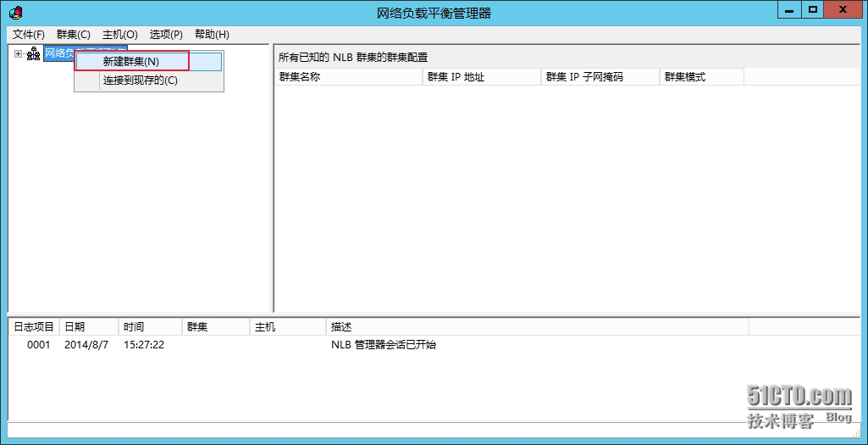Click the 群集 IP 子网掩码 column header
This screenshot has height=445, width=868.
click(x=600, y=77)
